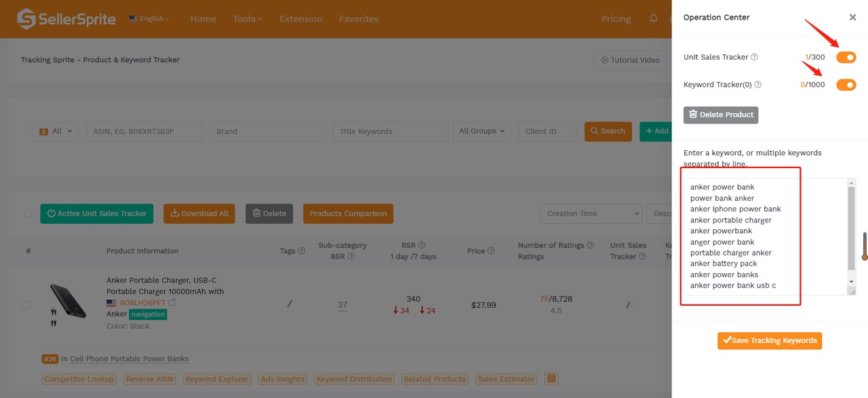Click inside the tracking keywords text area
Viewport: 868px width, 398px height.
(765, 237)
